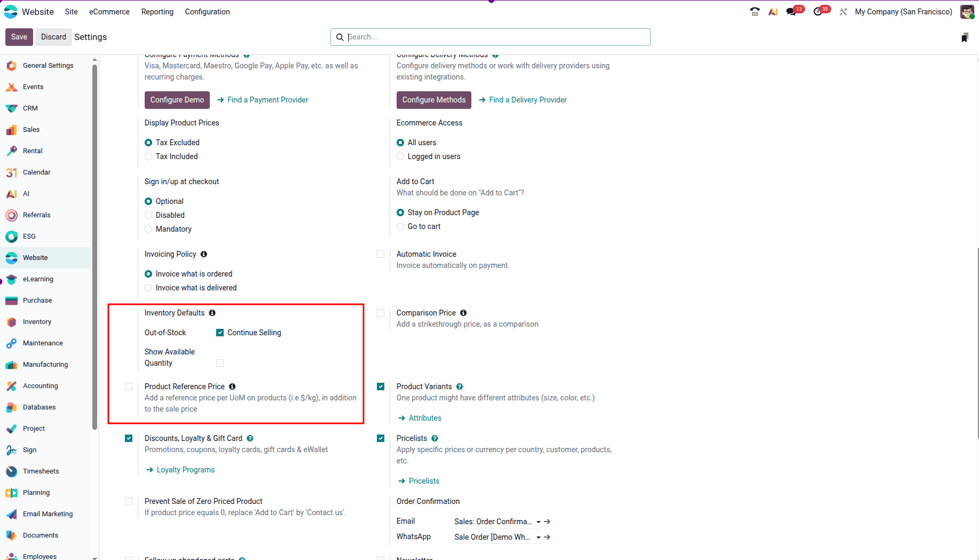The width and height of the screenshot is (979, 560).
Task: Click the Product Reference Price info icon
Action: click(232, 387)
